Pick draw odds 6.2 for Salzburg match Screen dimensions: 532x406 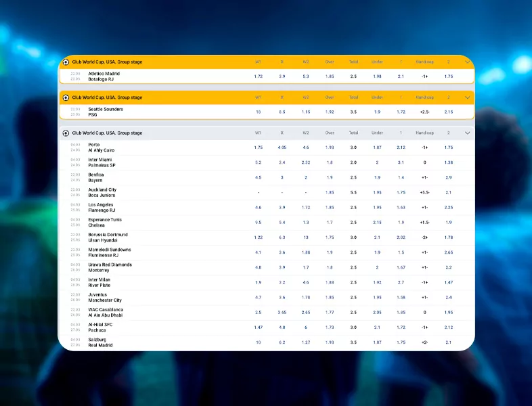point(282,342)
